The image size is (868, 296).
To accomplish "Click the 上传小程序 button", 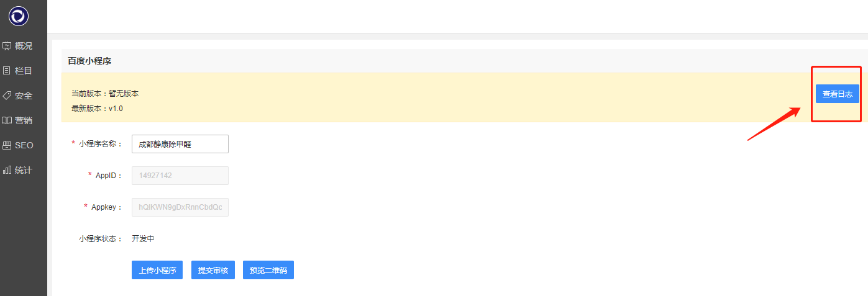I will coord(157,271).
